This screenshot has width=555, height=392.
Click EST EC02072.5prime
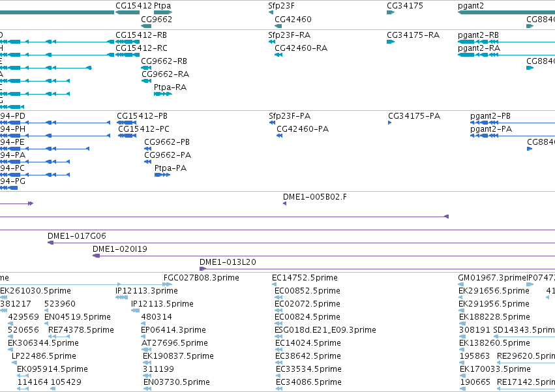pyautogui.click(x=307, y=304)
